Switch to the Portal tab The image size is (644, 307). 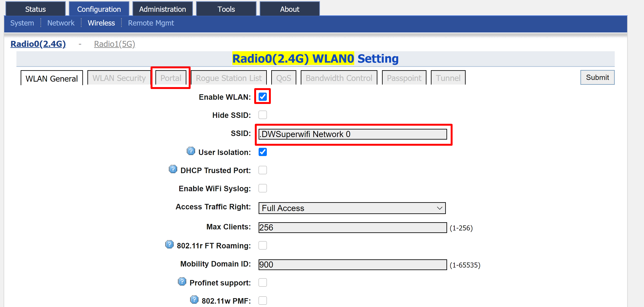point(171,78)
